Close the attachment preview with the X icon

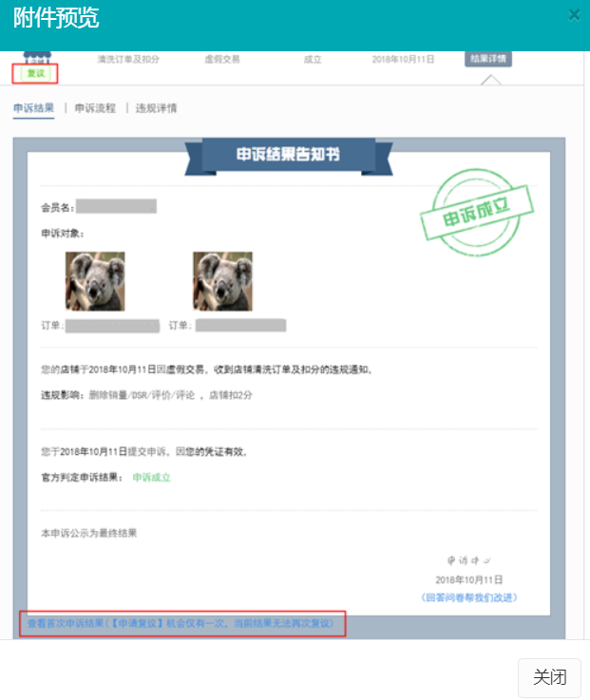pyautogui.click(x=574, y=15)
